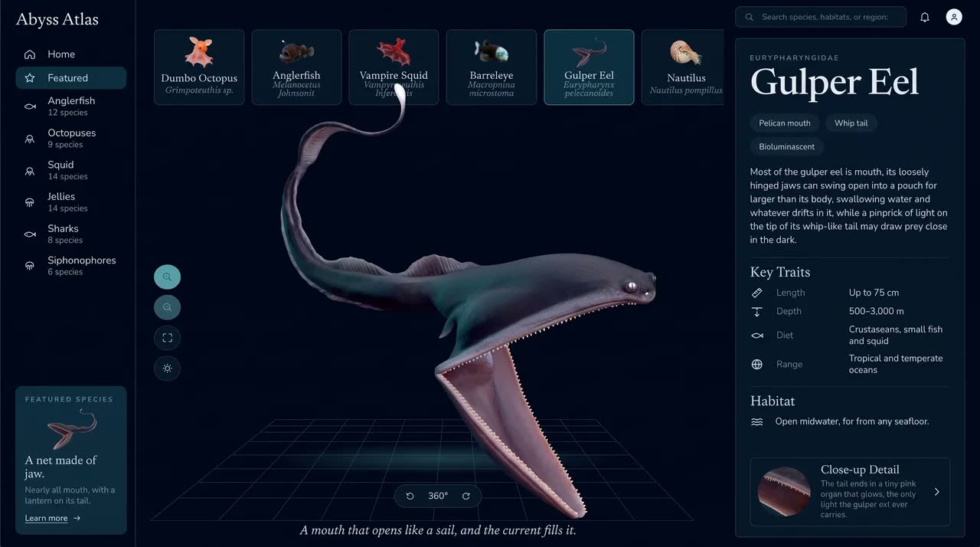The width and height of the screenshot is (980, 547).
Task: Select the Dumbo Octopus species card
Action: 199,67
